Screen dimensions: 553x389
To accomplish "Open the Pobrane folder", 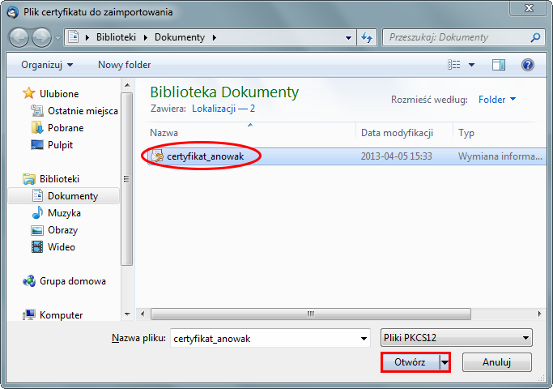I will pos(66,128).
